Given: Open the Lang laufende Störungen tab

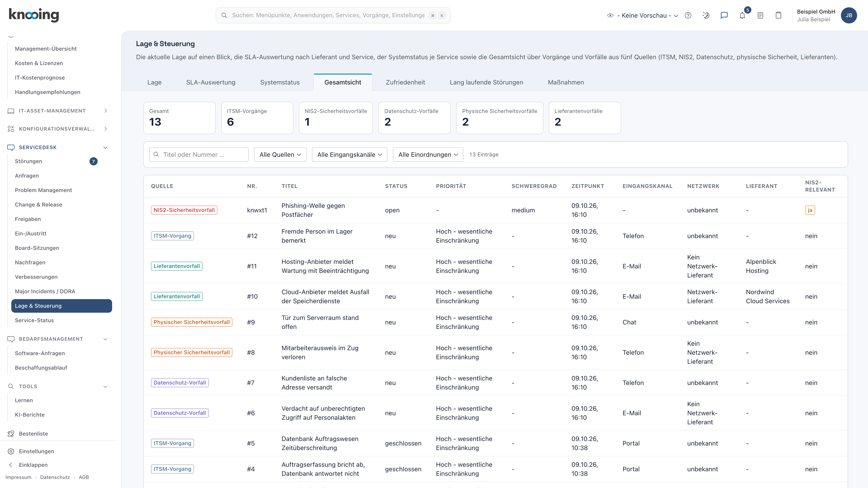Looking at the screenshot, I should pos(486,82).
